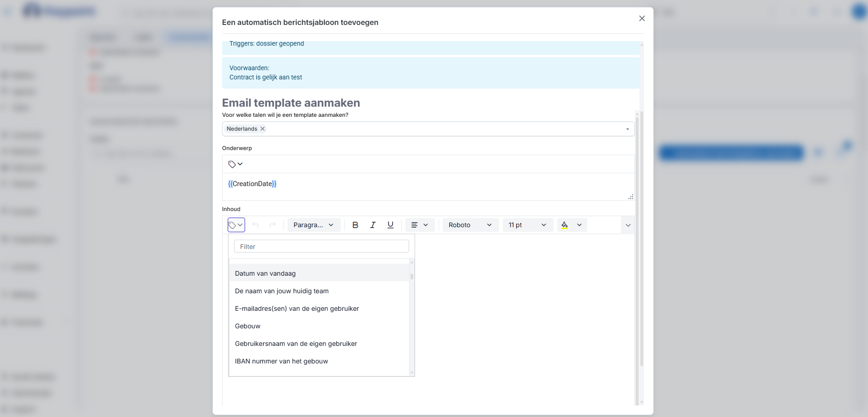
Task: Insert 'De naam van jouw huidig team' tag
Action: coord(319,291)
